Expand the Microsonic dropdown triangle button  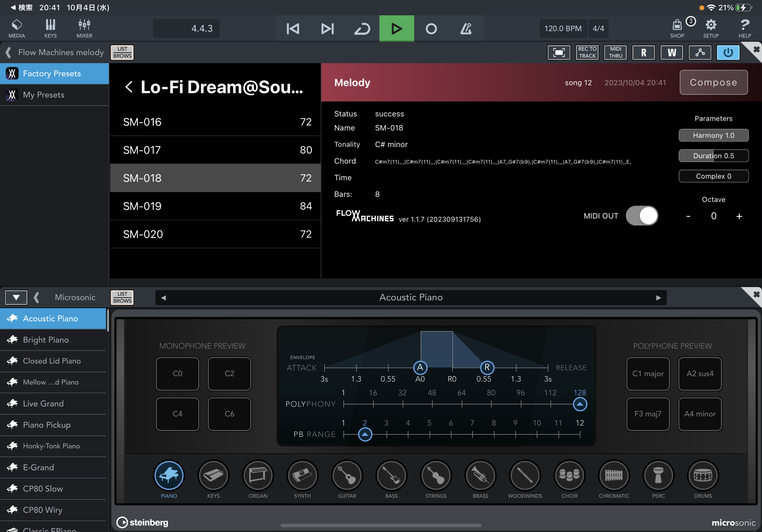click(16, 297)
